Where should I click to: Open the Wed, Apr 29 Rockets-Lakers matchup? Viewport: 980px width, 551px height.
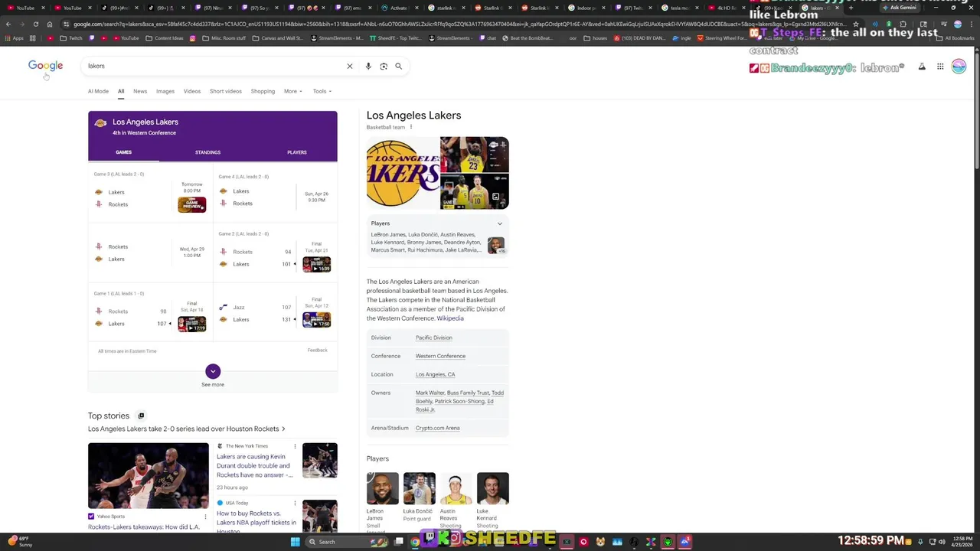[150, 253]
